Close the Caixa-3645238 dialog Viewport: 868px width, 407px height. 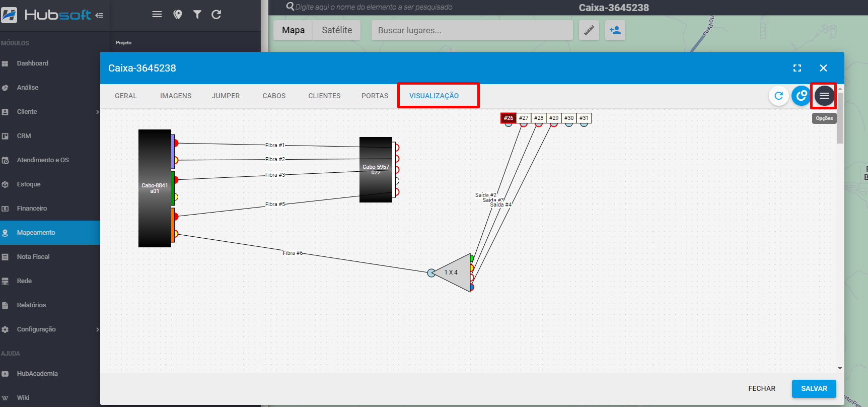tap(823, 68)
